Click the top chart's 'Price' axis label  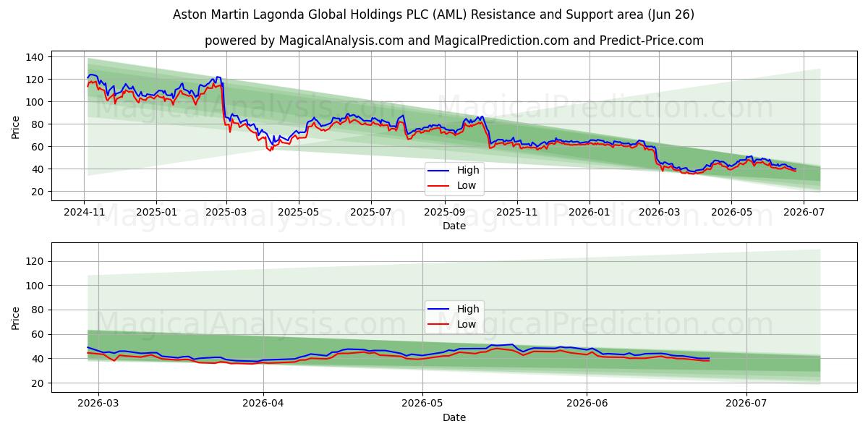tap(16, 127)
